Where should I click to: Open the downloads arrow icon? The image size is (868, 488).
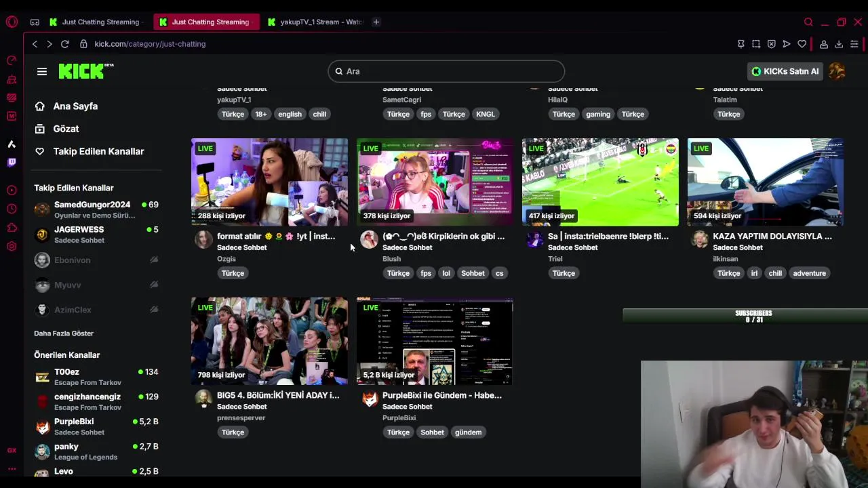pyautogui.click(x=839, y=44)
